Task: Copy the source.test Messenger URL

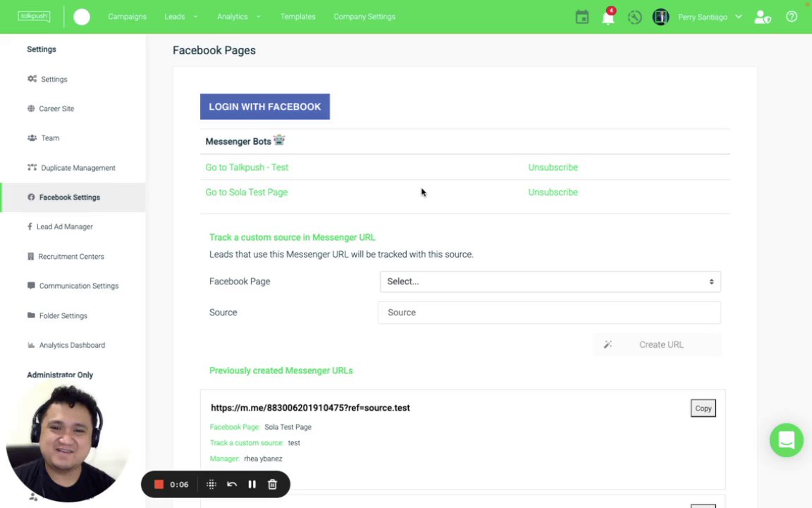Action: pyautogui.click(x=703, y=408)
